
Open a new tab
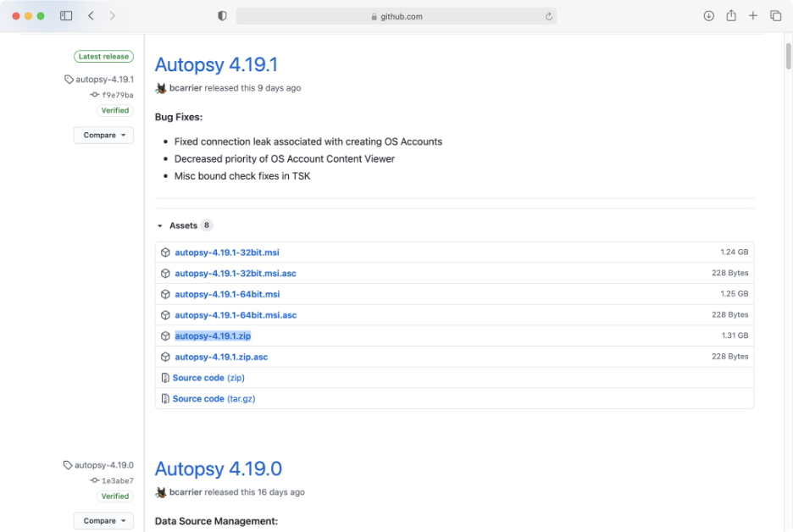[753, 16]
